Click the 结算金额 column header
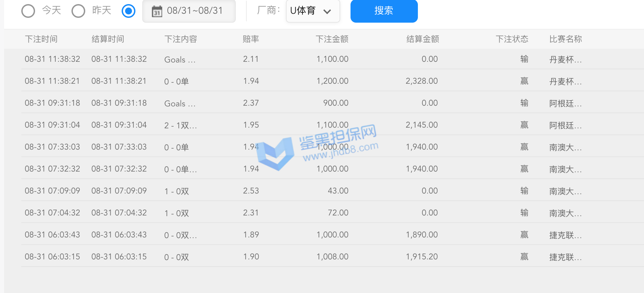644x293 pixels. pyautogui.click(x=423, y=39)
